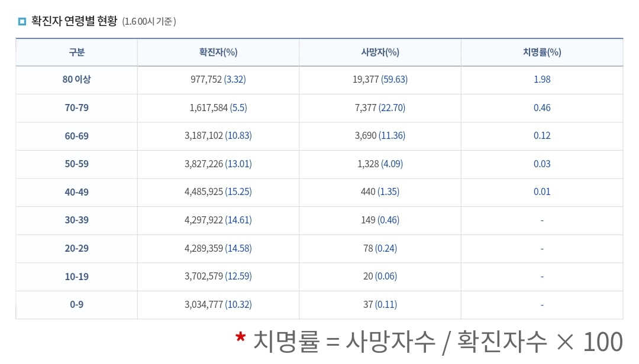Click the confirmed cases value 4,289,359 (14.58)

[218, 248]
